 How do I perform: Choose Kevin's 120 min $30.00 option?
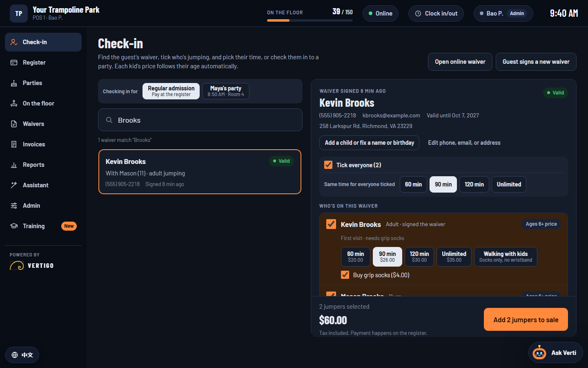[x=419, y=257]
